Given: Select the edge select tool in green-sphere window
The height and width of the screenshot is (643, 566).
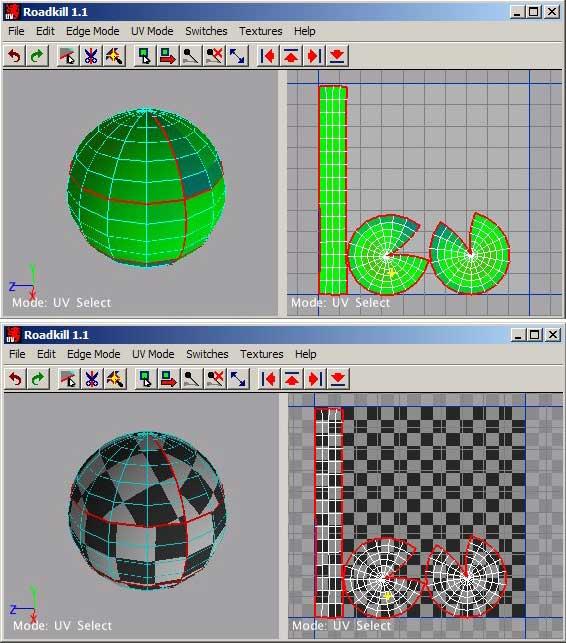Looking at the screenshot, I should tap(68, 55).
